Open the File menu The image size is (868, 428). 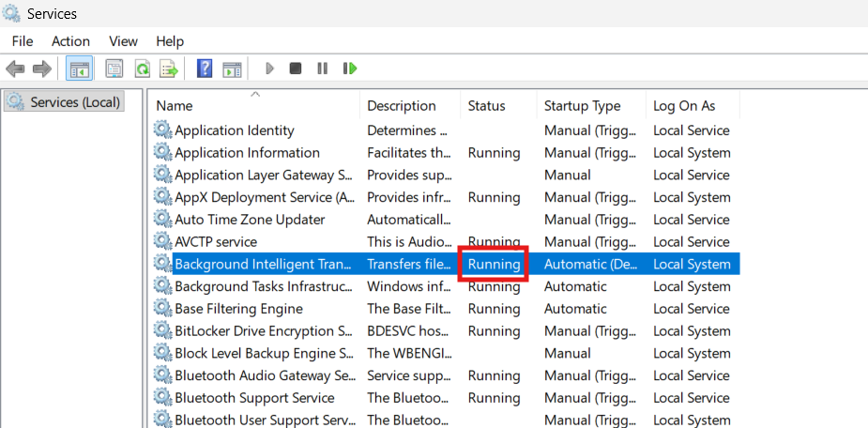pos(23,41)
